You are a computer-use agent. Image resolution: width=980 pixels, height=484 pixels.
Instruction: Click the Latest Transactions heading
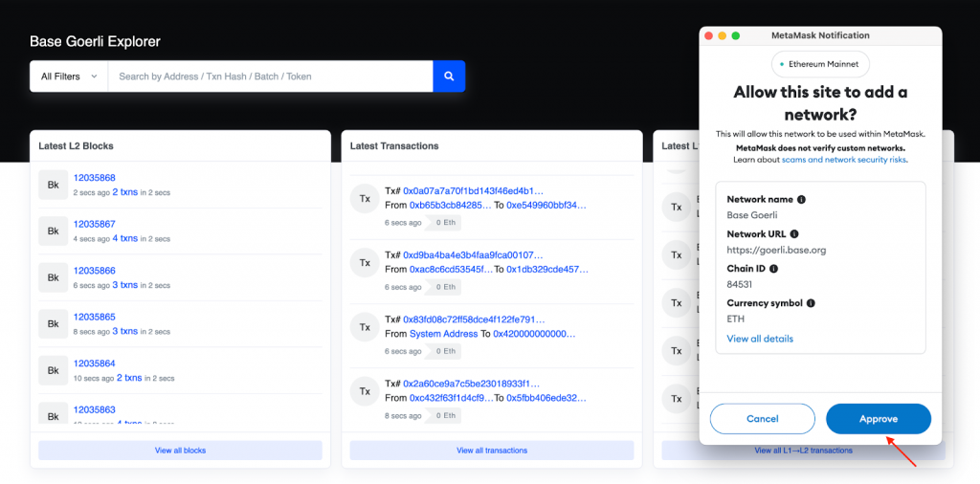394,146
